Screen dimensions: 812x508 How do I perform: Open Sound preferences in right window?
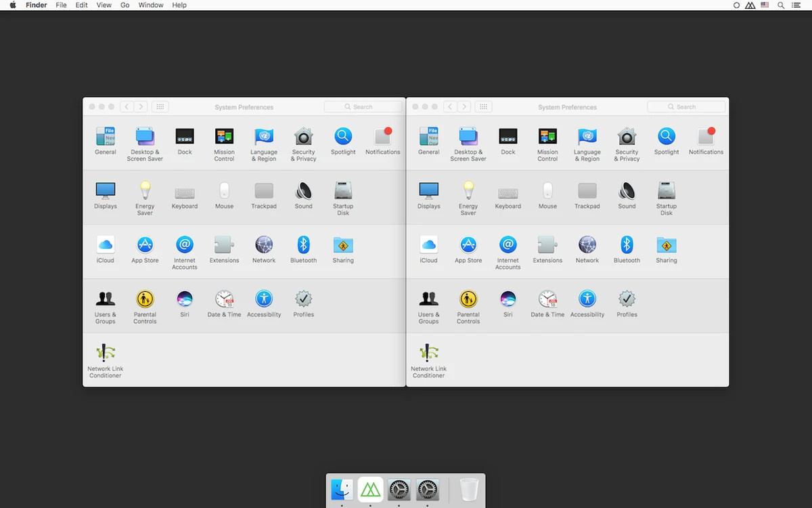coord(627,195)
